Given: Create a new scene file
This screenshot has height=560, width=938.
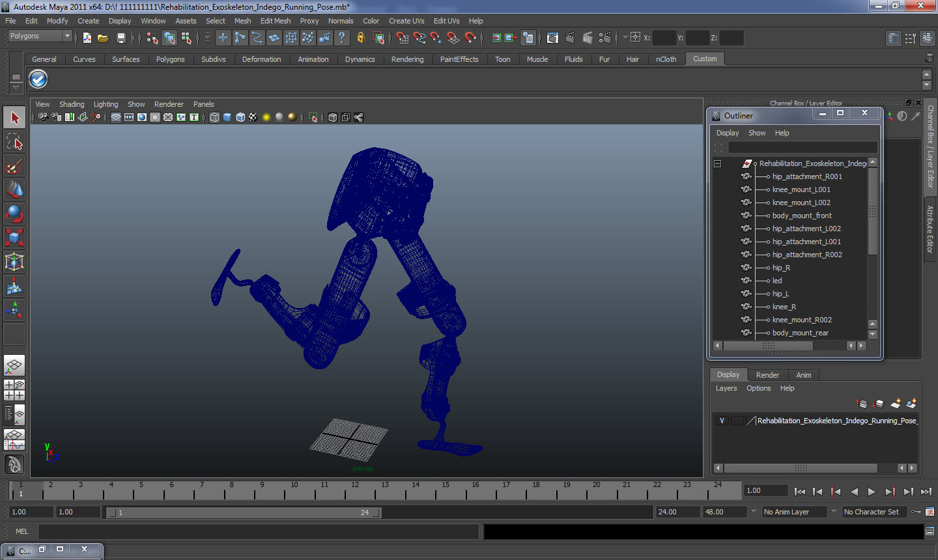Looking at the screenshot, I should click(x=87, y=38).
